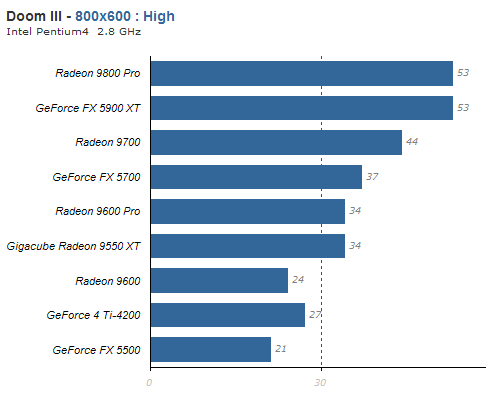The height and width of the screenshot is (397, 499).
Task: Click the value 37 beside GeForce FX 5700
Action: [372, 177]
